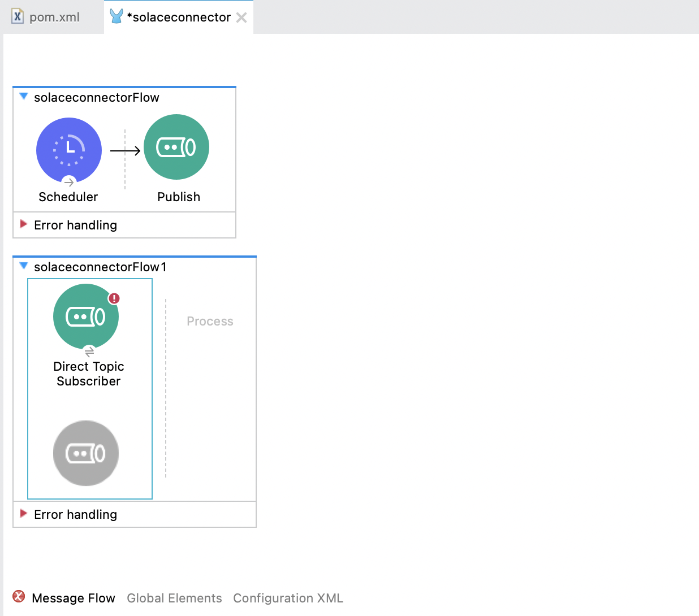Expand Error handling in solaceconnectorFlow1
Viewport: 699px width, 616px height.
coord(24,514)
